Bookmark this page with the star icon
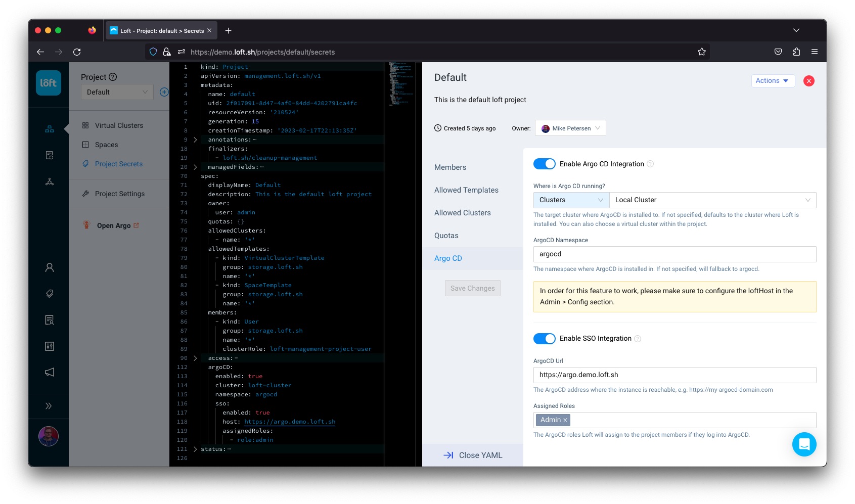The image size is (855, 504). point(702,52)
